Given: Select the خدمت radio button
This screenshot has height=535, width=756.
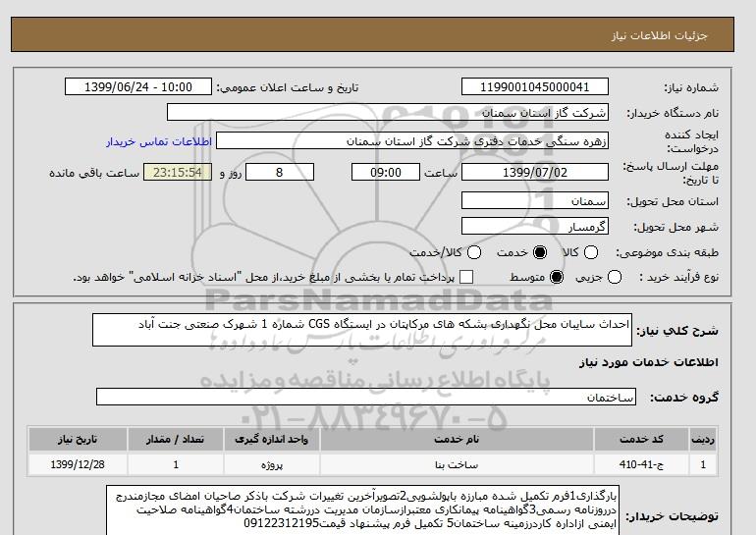Looking at the screenshot, I should click(540, 252).
